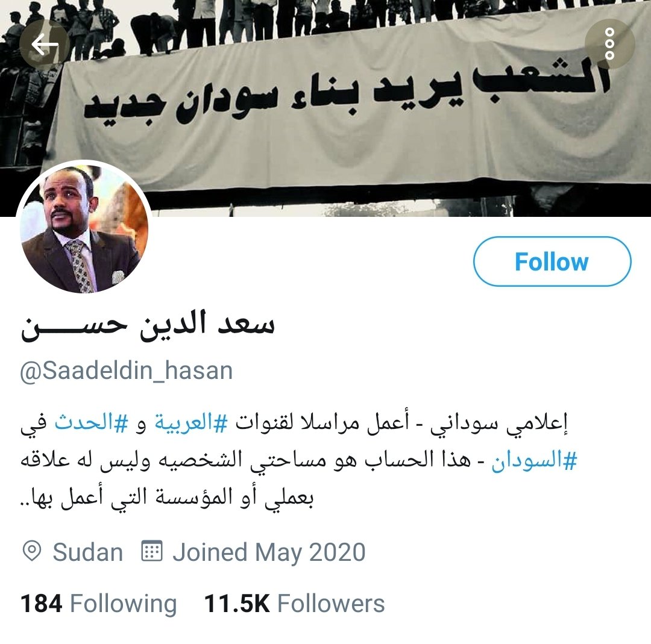The height and width of the screenshot is (644, 651).
Task: Follow the @Saadeldin_hasan account
Action: coord(552,261)
